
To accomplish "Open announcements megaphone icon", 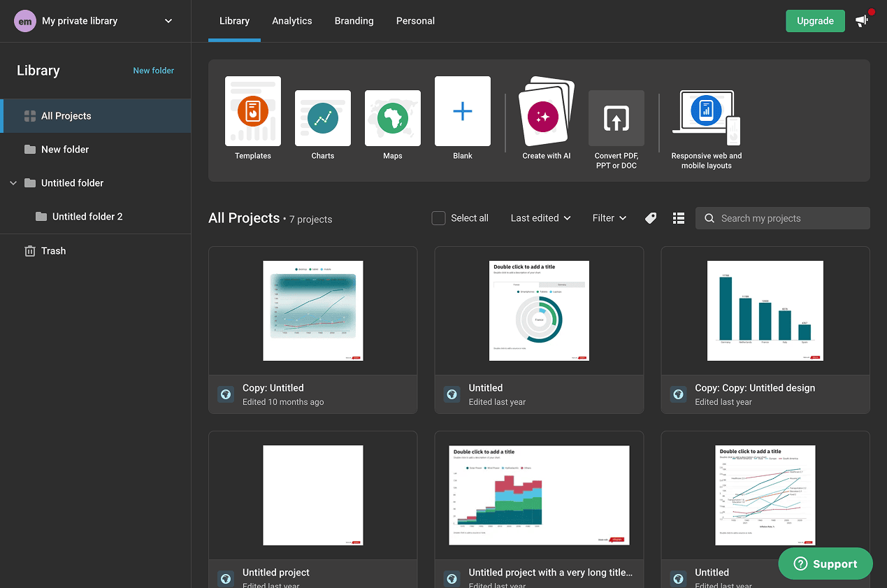I will (862, 20).
